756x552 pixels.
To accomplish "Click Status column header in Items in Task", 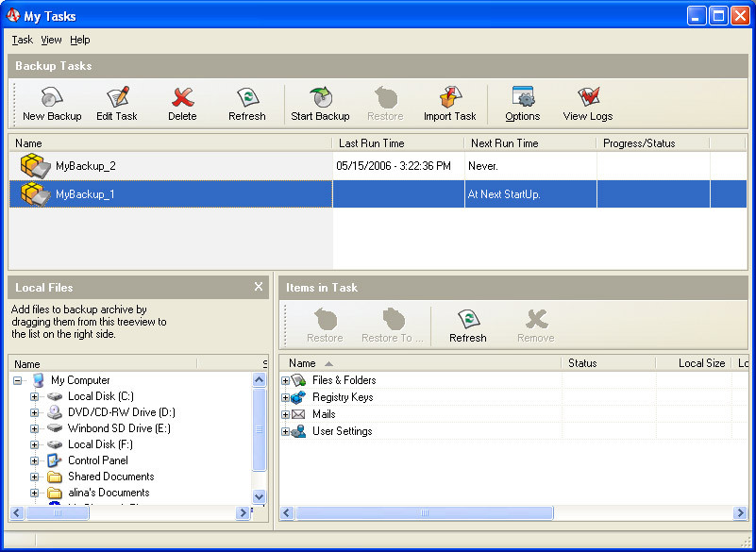I will click(x=609, y=363).
